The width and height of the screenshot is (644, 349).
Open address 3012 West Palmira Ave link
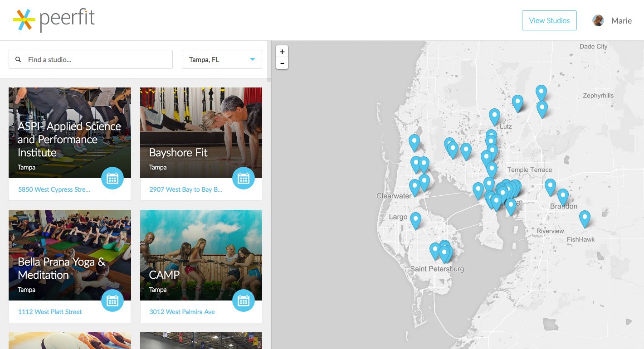(x=182, y=312)
